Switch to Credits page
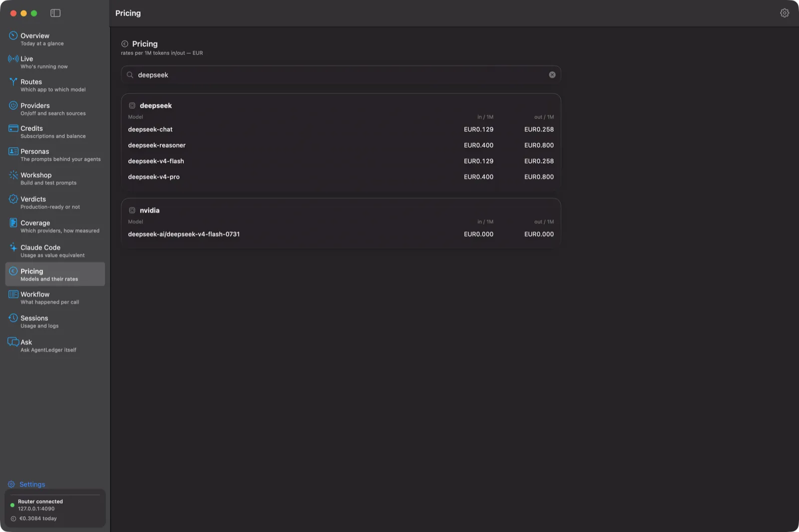Viewport: 799px width, 532px height. click(x=55, y=132)
